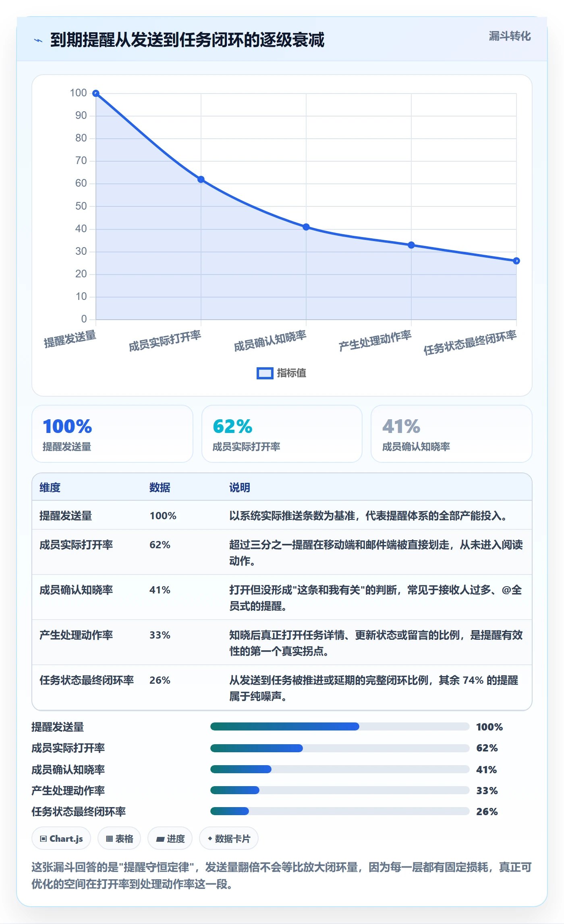Click the description starting with 知晓后真正打开任务详情

click(376, 643)
